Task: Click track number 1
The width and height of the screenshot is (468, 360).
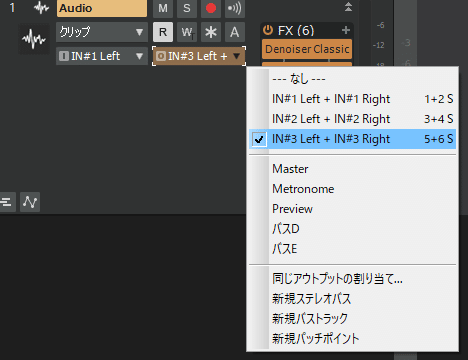Action: [x=12, y=8]
